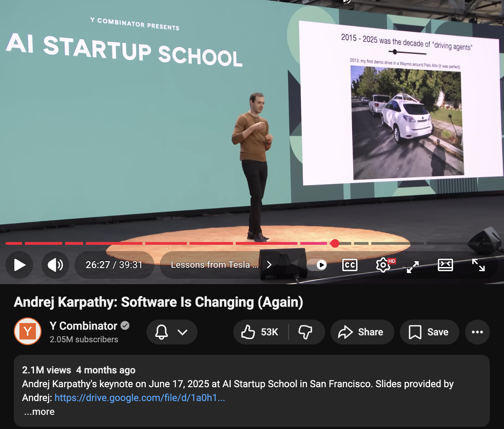Turn on closed captions
The height and width of the screenshot is (429, 504).
(350, 265)
